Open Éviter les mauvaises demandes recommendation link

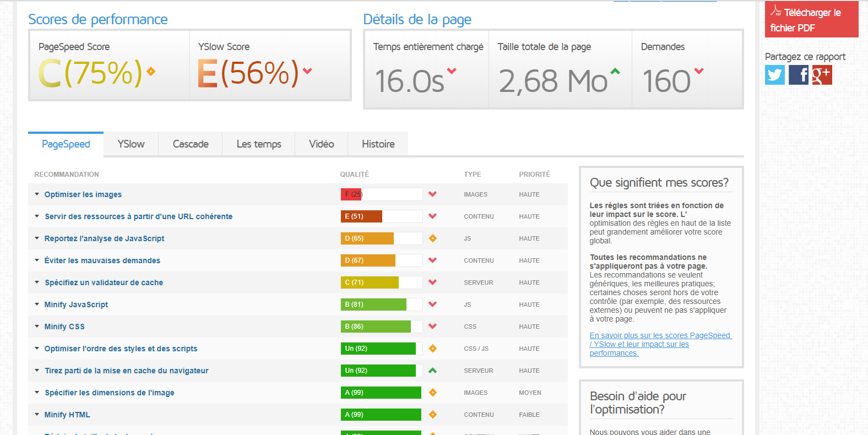pos(102,260)
